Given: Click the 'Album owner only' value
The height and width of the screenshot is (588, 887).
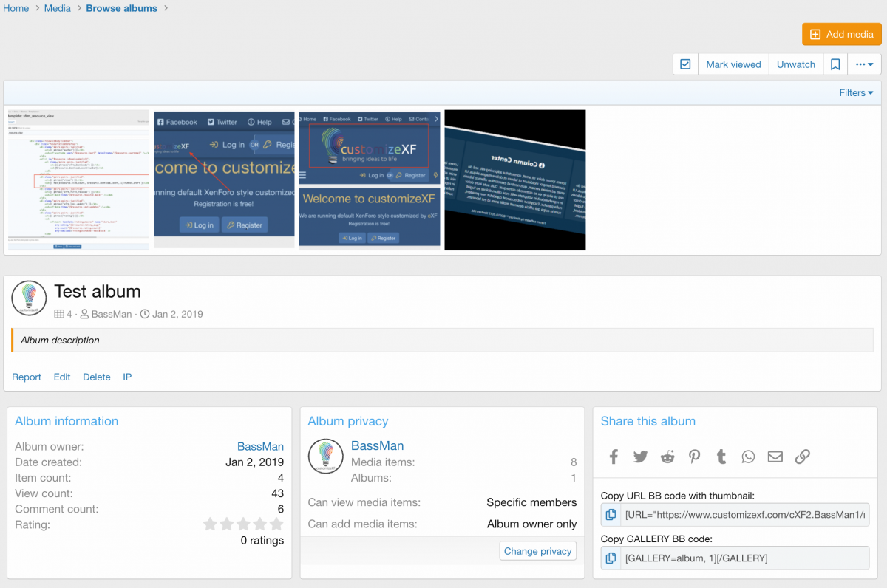Looking at the screenshot, I should (x=532, y=524).
